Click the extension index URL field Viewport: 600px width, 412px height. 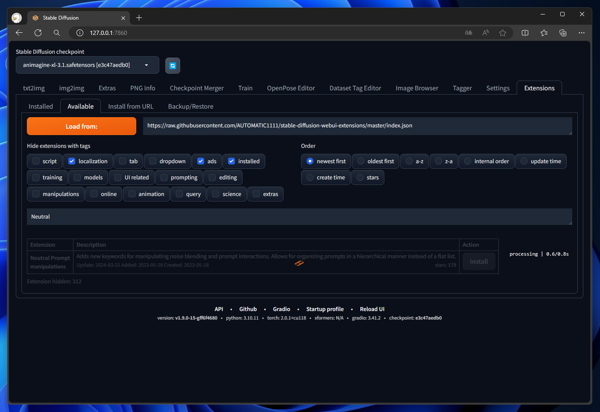pos(357,126)
